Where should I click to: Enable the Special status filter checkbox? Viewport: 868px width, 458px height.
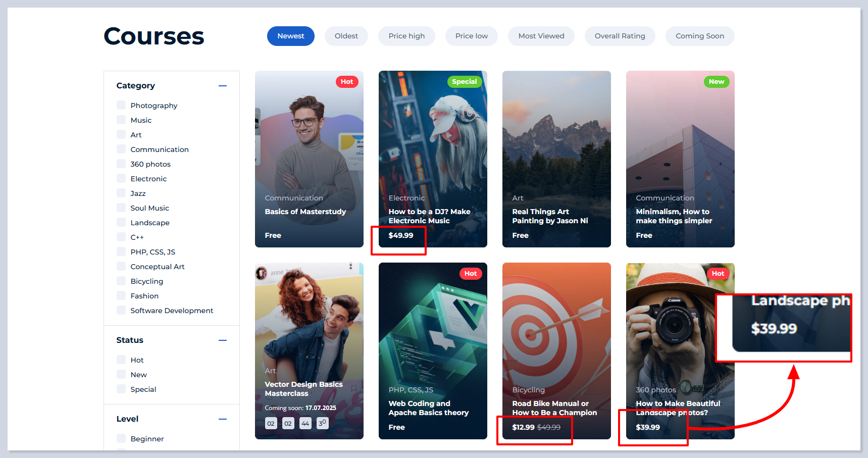(x=121, y=389)
